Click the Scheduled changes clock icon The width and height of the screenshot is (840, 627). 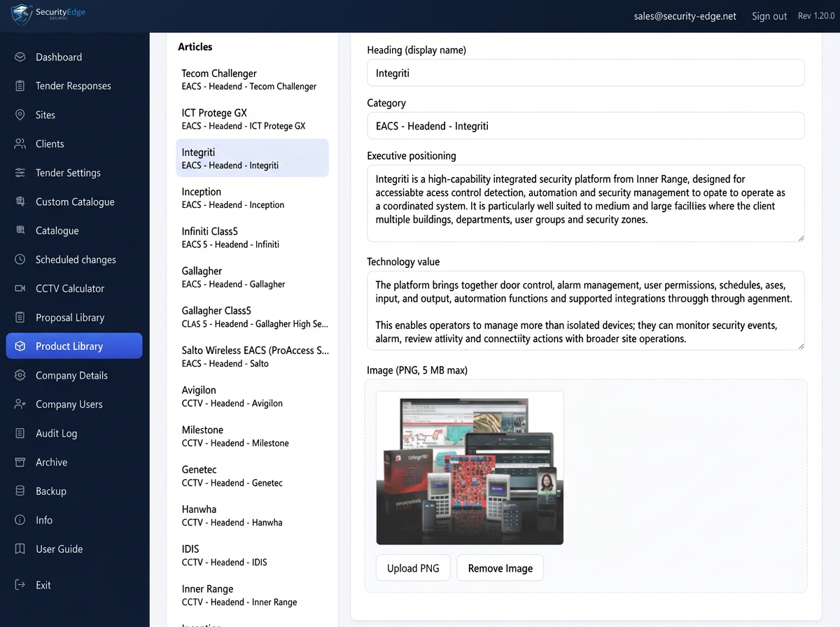pos(20,259)
